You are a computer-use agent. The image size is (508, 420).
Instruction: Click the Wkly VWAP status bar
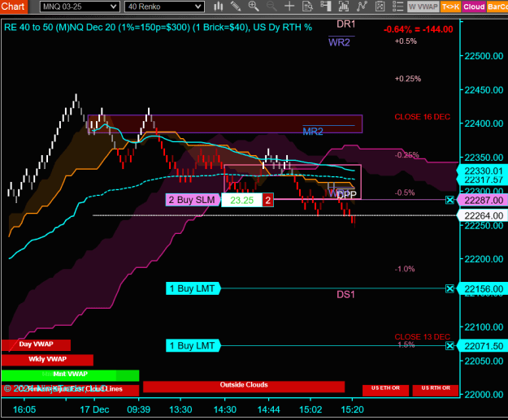47,360
